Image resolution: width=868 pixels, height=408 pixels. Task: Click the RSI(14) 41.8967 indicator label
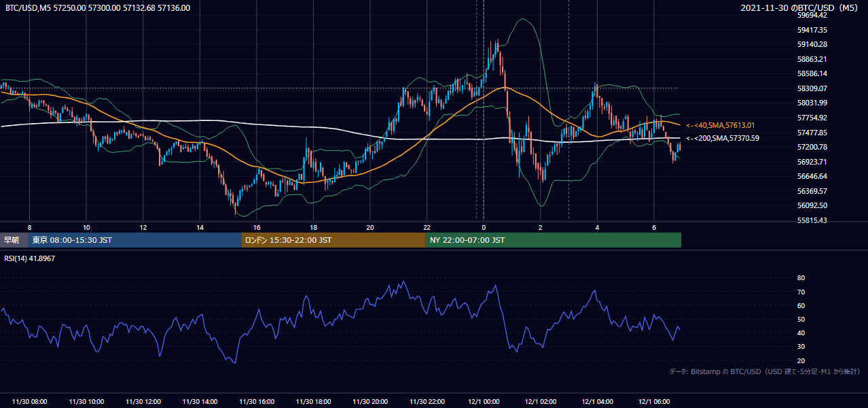point(30,258)
